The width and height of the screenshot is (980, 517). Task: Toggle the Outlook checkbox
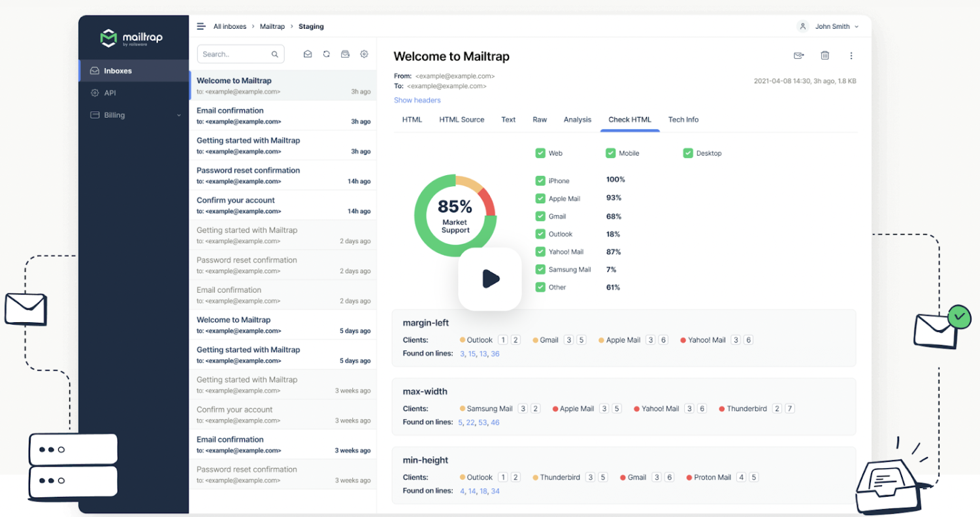tap(540, 234)
